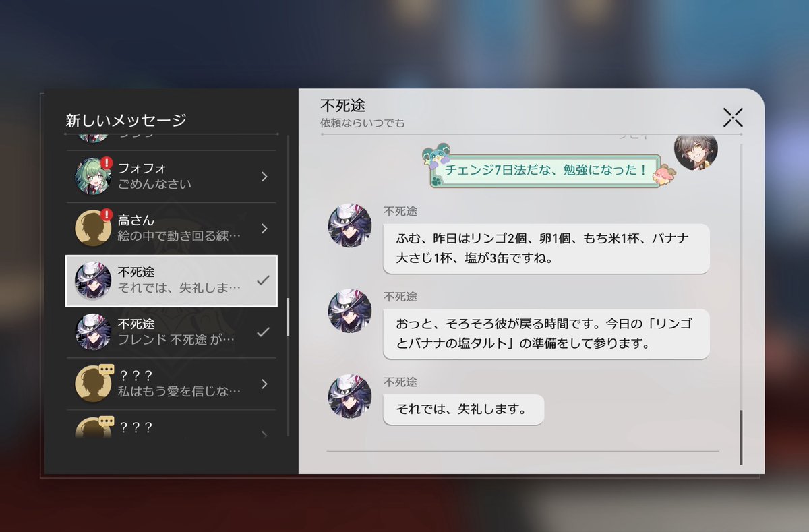Viewport: 809px width, 532px height.
Task: Open 高さん's message avatar
Action: [x=92, y=228]
